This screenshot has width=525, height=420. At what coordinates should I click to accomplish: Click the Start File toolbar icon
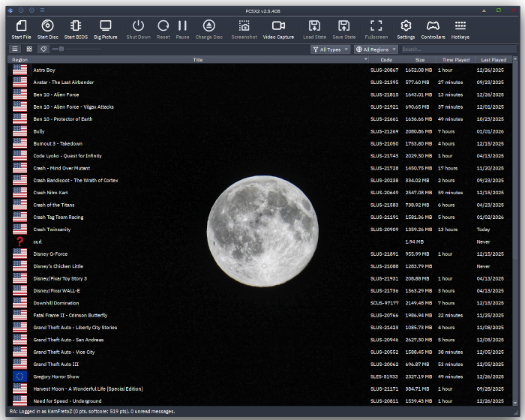click(22, 29)
